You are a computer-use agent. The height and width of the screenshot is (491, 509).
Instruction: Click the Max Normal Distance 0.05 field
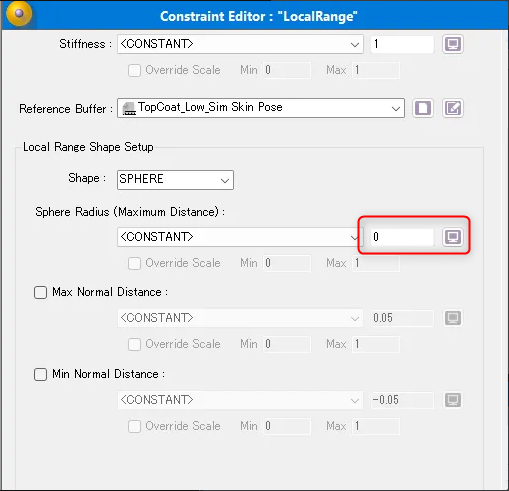402,318
